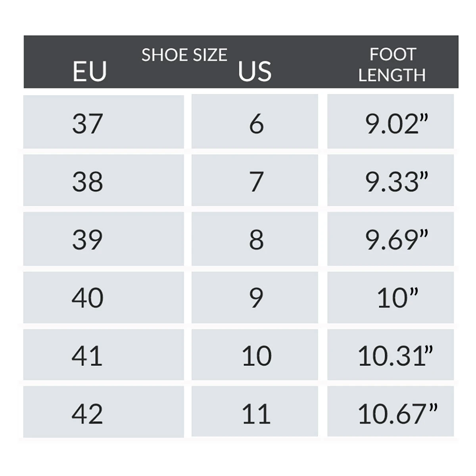This screenshot has width=476, height=476.
Task: Click the US size 8 cell
Action: click(255, 239)
